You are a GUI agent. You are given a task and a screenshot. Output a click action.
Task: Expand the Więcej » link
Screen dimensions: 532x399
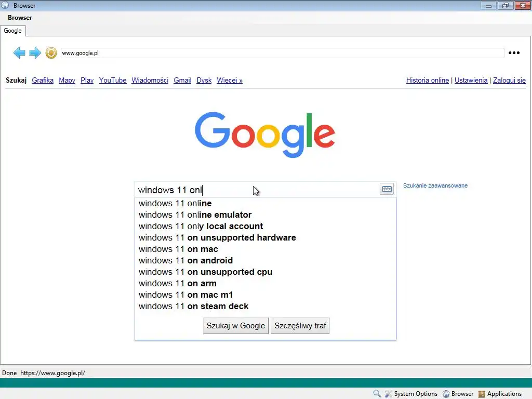pyautogui.click(x=230, y=81)
